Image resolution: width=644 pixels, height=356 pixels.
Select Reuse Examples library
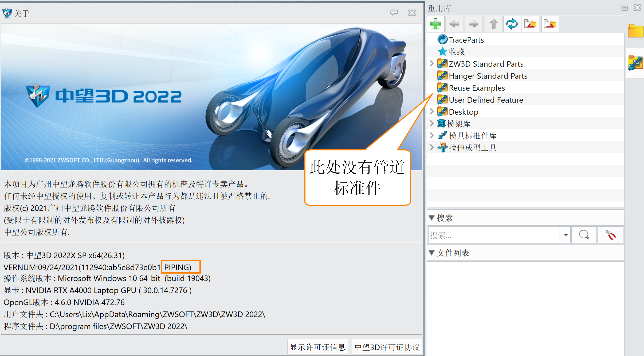pos(477,88)
